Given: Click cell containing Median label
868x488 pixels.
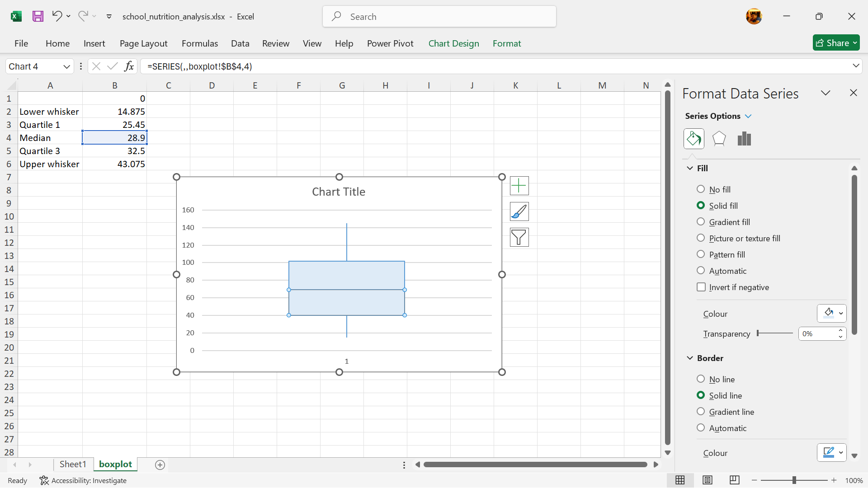Looking at the screenshot, I should [x=50, y=138].
